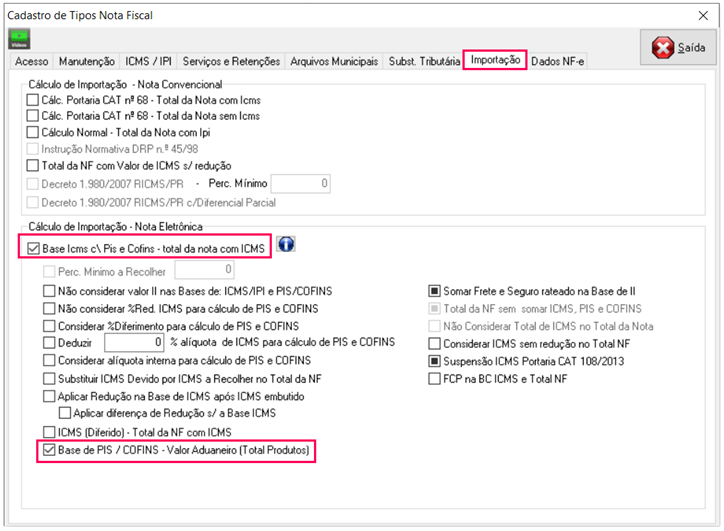Toggle Somar Frete e Seguro rateado checkbox

pos(434,291)
